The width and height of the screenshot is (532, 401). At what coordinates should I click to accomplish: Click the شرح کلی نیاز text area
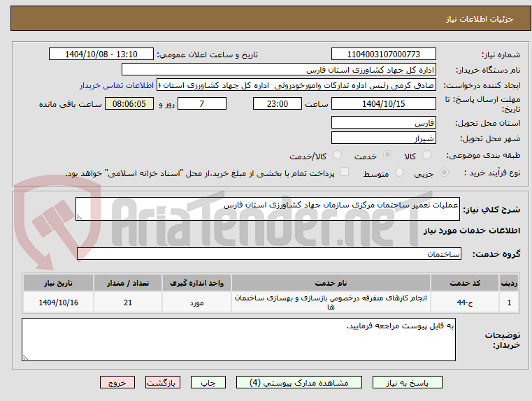[268, 209]
